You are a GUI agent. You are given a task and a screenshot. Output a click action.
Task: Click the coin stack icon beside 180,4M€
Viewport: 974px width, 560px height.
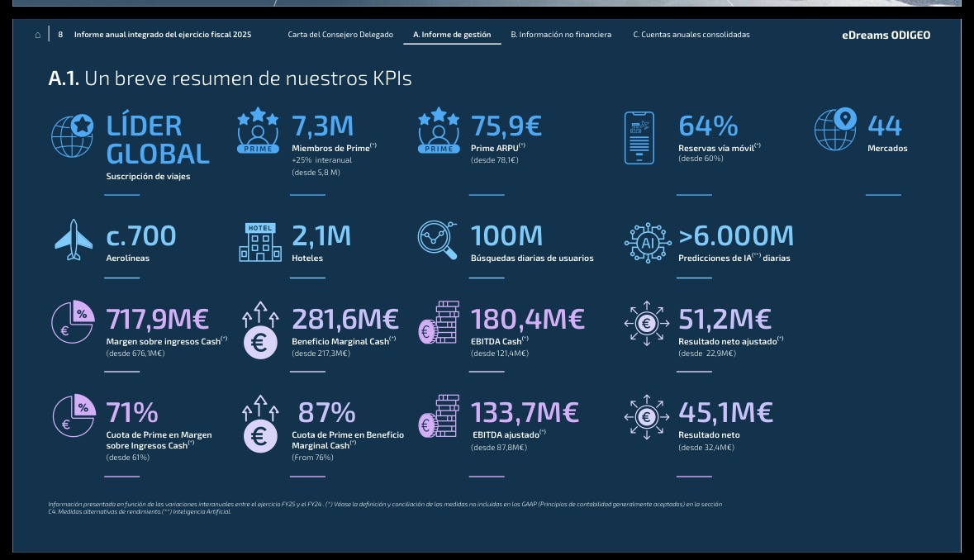click(x=439, y=322)
